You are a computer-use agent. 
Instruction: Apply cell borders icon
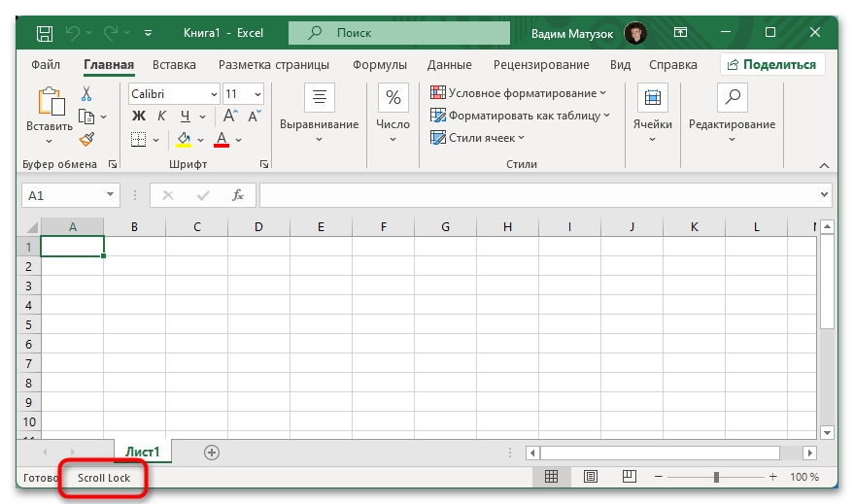[138, 139]
